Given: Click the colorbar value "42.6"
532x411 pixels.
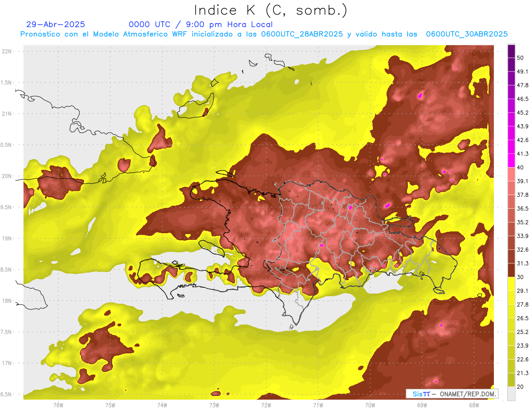Looking at the screenshot, I should coord(522,140).
